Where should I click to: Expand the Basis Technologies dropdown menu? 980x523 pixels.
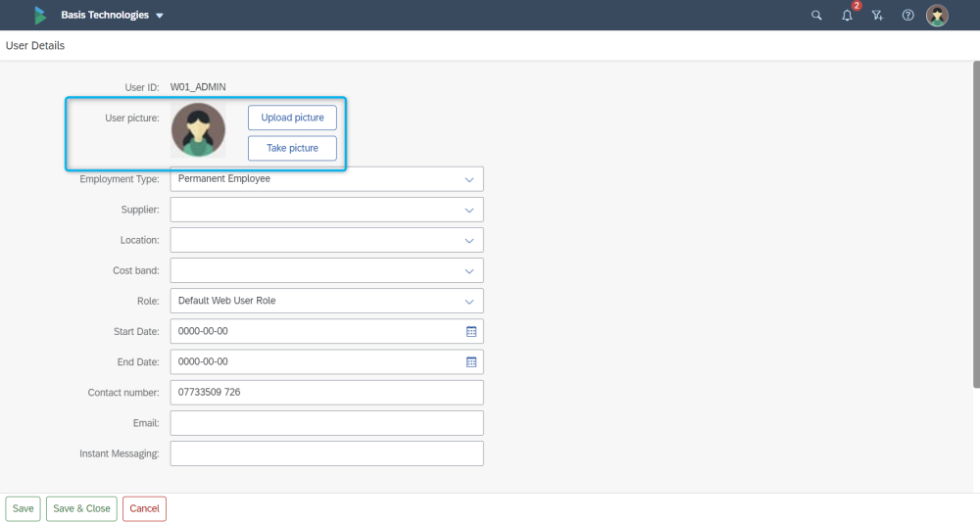(160, 16)
